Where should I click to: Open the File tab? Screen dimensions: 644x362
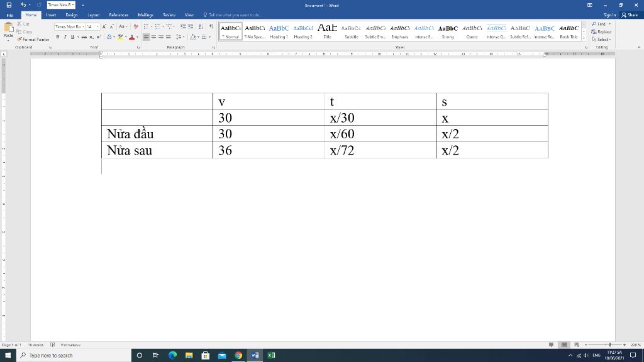pos(9,15)
